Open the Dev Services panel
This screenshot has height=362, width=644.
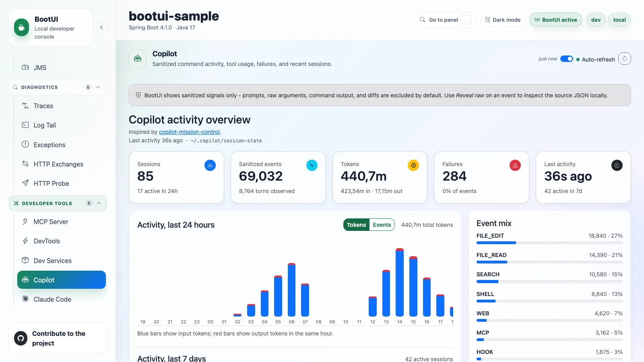point(61,261)
